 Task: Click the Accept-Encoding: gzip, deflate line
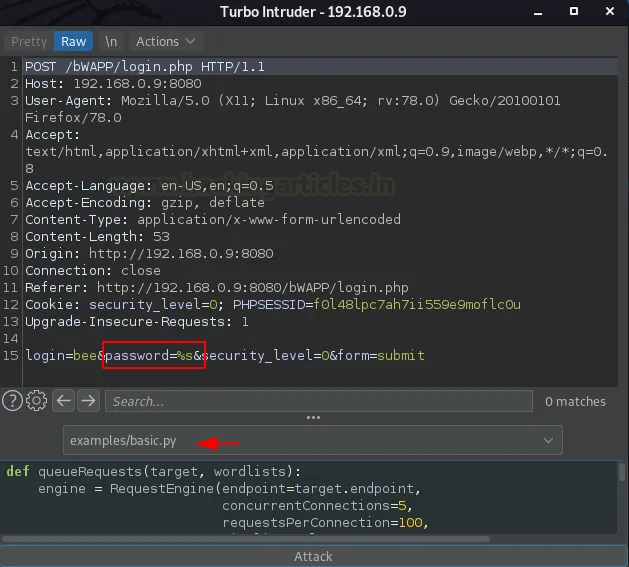(145, 203)
